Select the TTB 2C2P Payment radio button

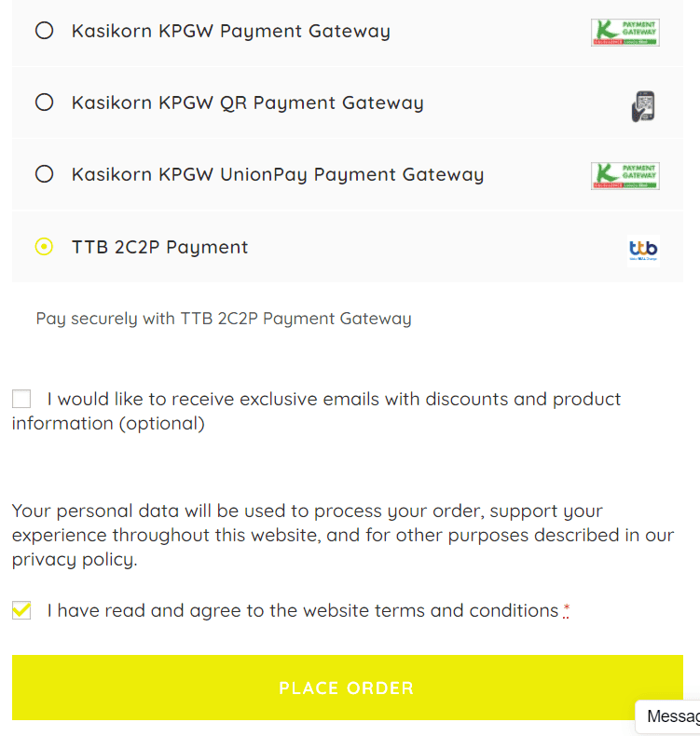(x=44, y=247)
